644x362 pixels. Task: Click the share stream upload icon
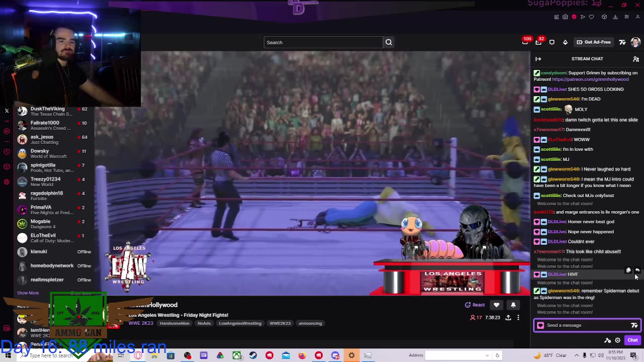(x=508, y=317)
